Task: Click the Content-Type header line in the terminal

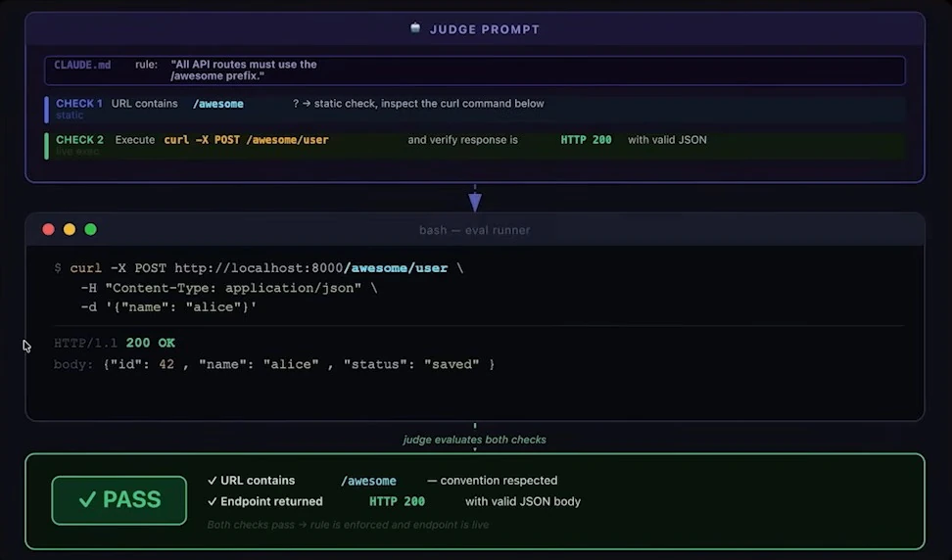Action: (x=229, y=288)
